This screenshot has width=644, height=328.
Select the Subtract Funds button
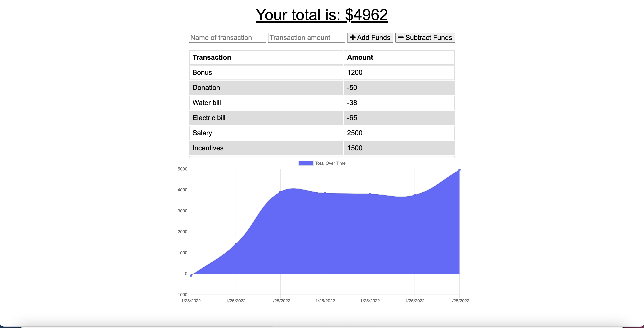(x=425, y=38)
